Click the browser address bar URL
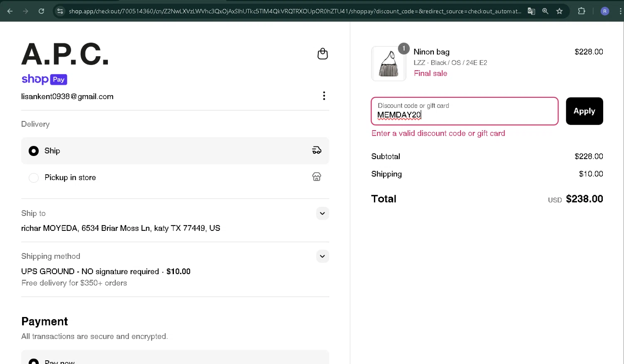 [295, 11]
